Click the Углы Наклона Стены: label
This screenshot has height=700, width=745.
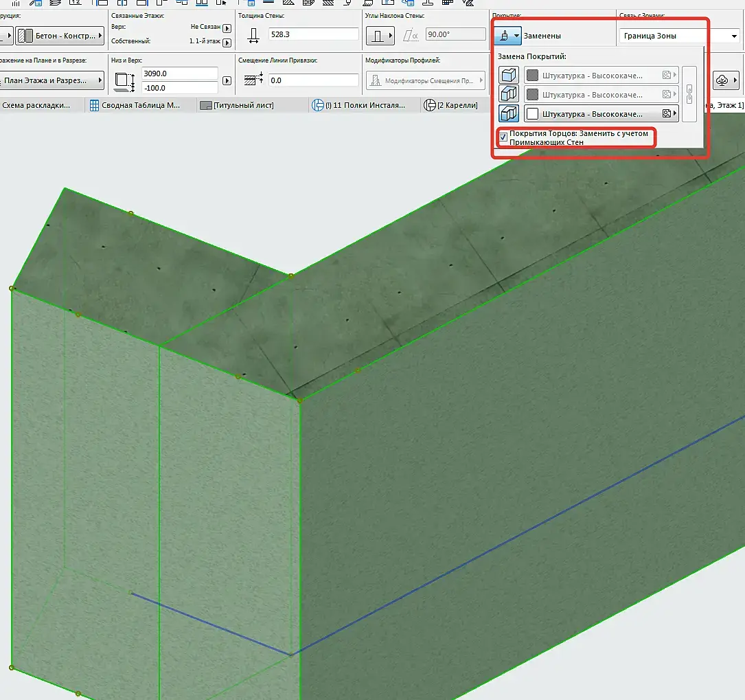pos(395,16)
